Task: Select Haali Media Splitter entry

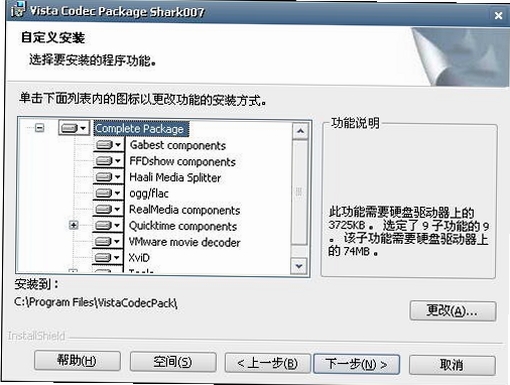Action: tap(175, 177)
